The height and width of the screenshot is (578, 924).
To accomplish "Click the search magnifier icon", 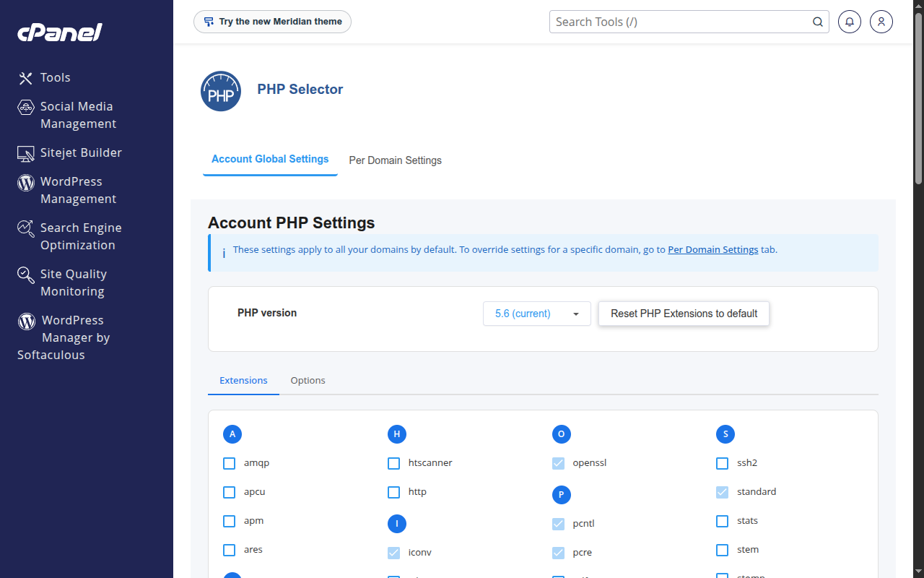I will tap(817, 22).
